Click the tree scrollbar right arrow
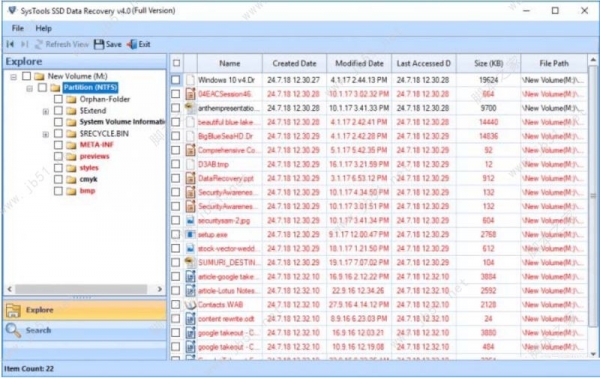This screenshot has width=600, height=378. click(160, 289)
